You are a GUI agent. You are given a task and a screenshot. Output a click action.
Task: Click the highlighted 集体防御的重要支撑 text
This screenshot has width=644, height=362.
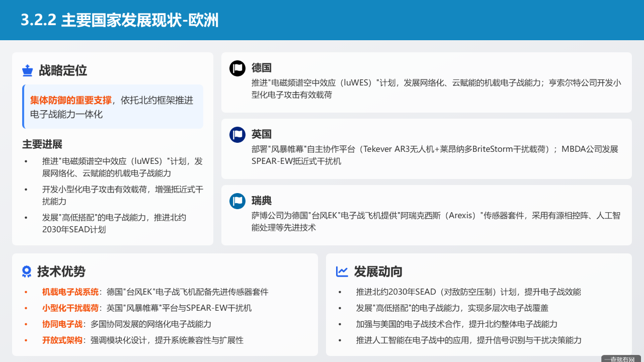point(70,100)
